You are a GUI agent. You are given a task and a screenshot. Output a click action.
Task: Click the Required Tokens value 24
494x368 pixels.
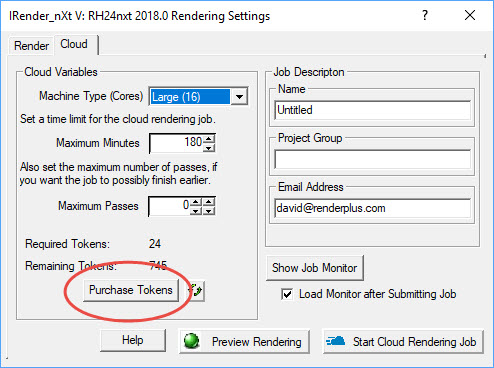(x=155, y=244)
